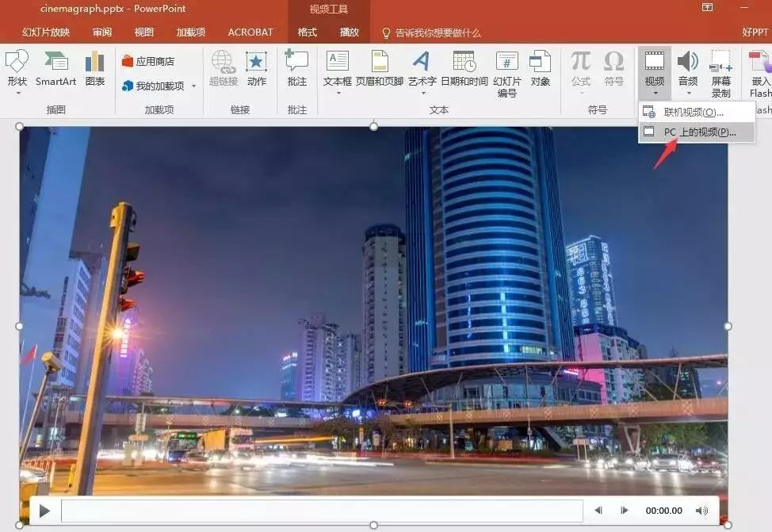
Task: Insert an equation (公式)
Action: pos(581,71)
